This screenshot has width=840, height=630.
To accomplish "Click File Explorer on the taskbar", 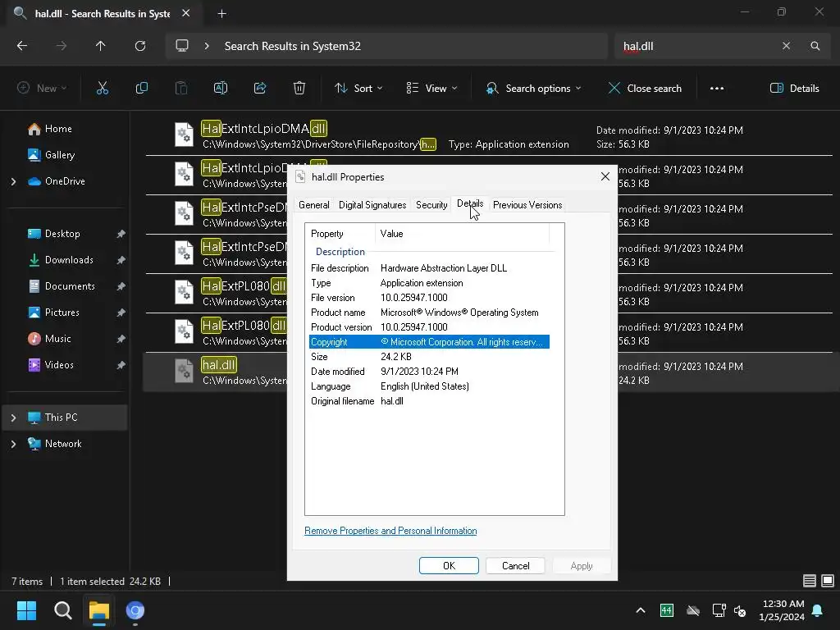I will [99, 610].
